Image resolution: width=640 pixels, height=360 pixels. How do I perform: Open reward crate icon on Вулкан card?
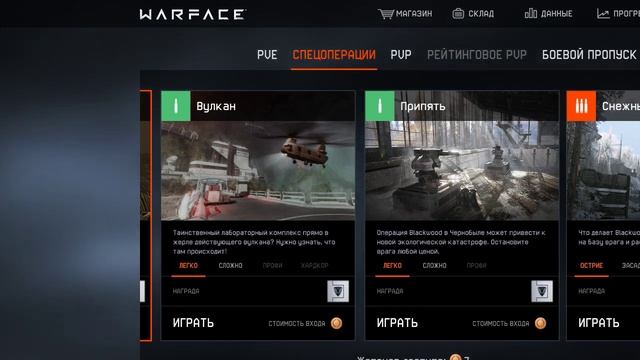[x=338, y=291]
